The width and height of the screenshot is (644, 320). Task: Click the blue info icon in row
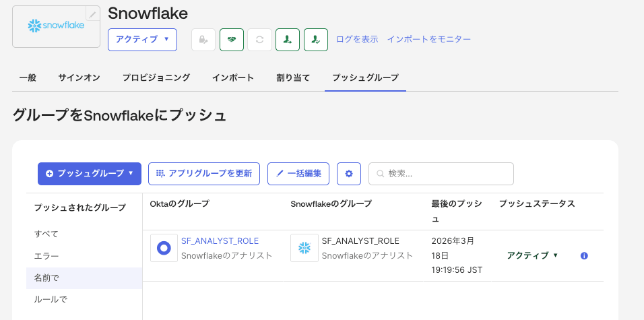(x=584, y=256)
